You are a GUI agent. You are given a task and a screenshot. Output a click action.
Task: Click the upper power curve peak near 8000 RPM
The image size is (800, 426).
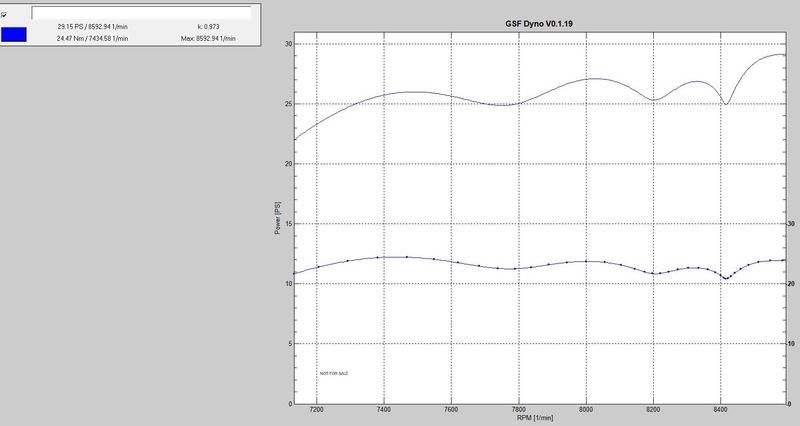pyautogui.click(x=594, y=79)
